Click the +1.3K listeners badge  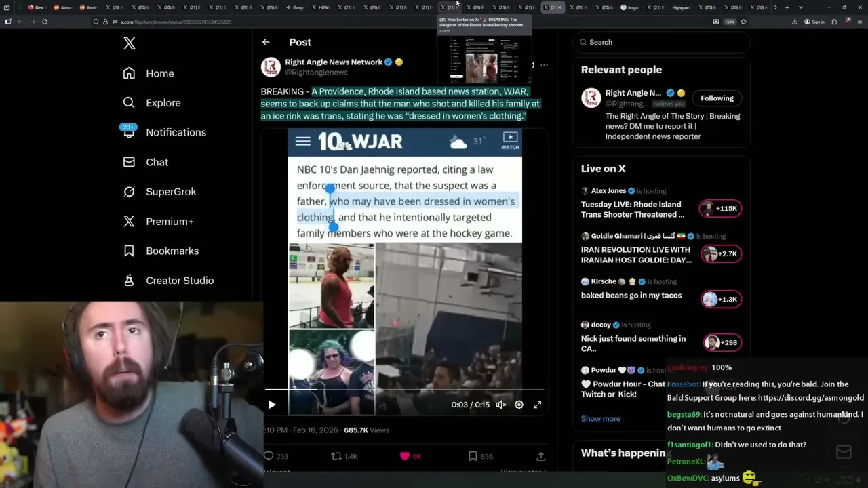pyautogui.click(x=721, y=299)
